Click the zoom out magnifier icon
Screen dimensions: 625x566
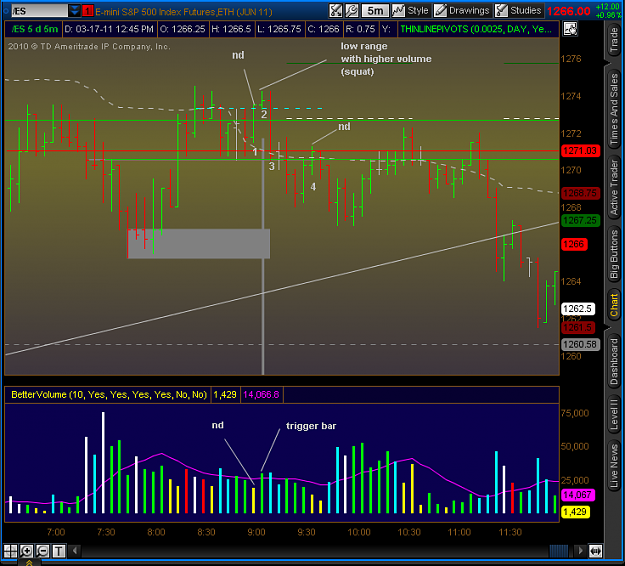[42, 551]
